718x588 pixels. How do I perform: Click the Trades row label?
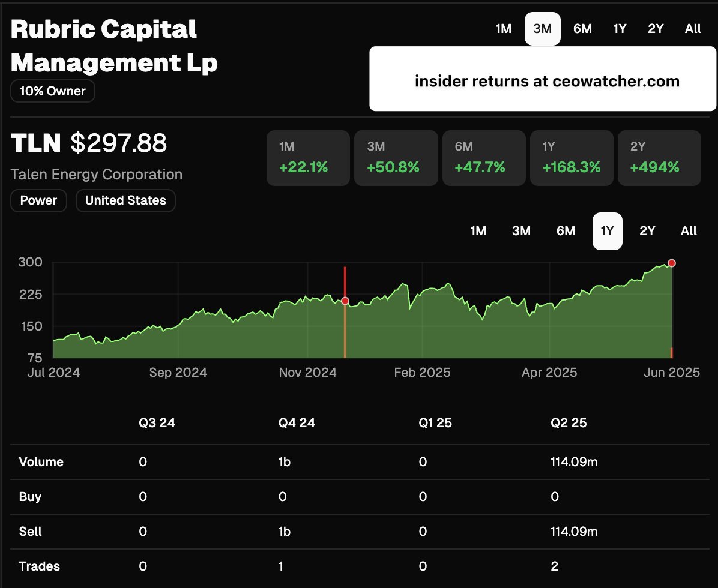coord(40,566)
